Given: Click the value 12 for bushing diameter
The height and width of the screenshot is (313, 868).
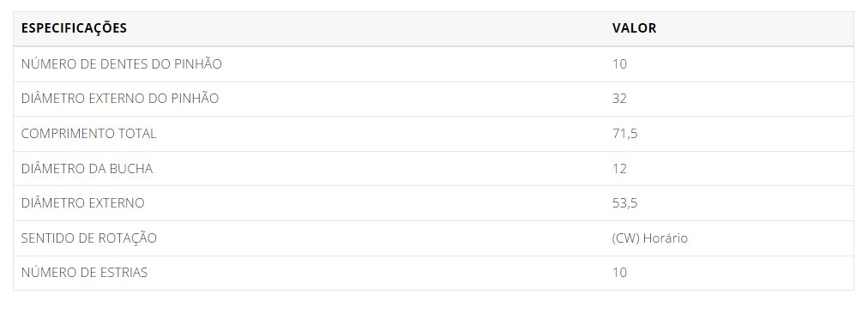Looking at the screenshot, I should click(619, 169).
